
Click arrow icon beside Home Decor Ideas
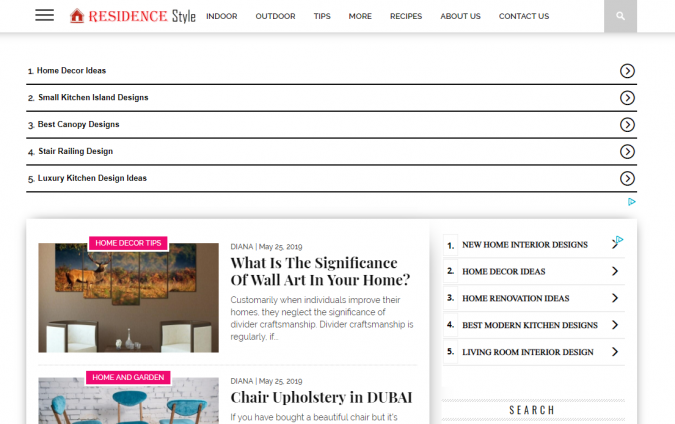pyautogui.click(x=627, y=71)
